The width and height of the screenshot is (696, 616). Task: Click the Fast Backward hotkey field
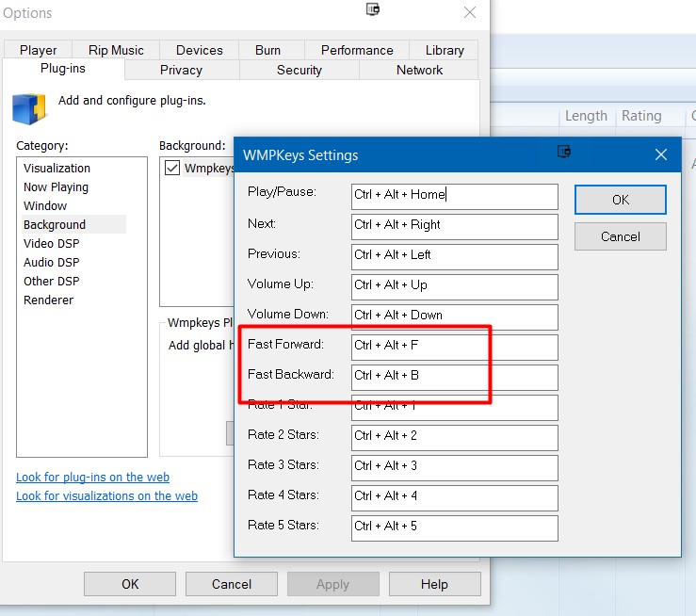pyautogui.click(x=455, y=378)
